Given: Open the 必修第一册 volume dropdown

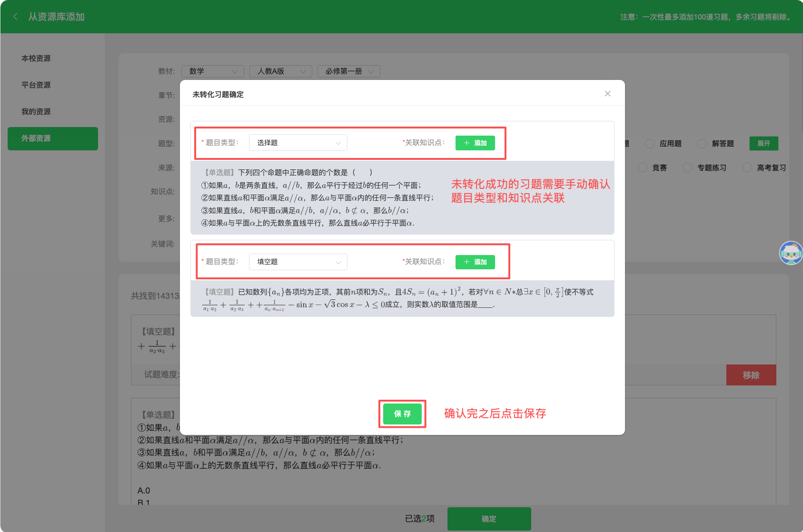Looking at the screenshot, I should [x=349, y=71].
